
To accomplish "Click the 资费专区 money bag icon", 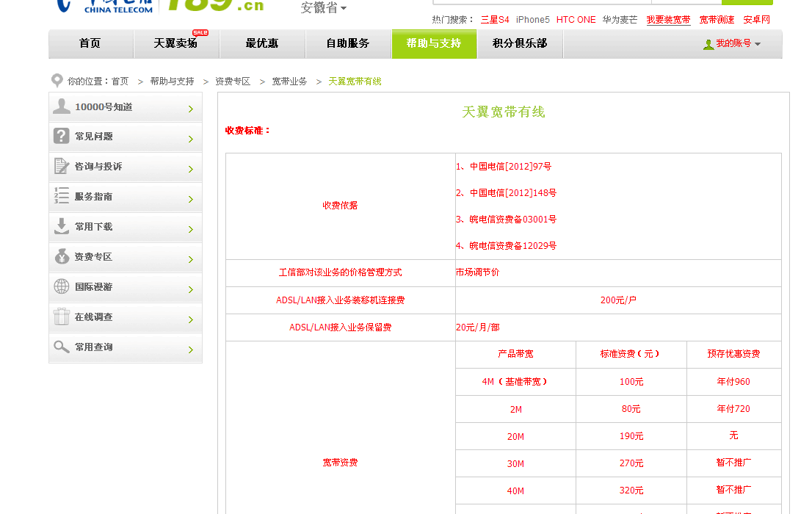I will pyautogui.click(x=62, y=256).
